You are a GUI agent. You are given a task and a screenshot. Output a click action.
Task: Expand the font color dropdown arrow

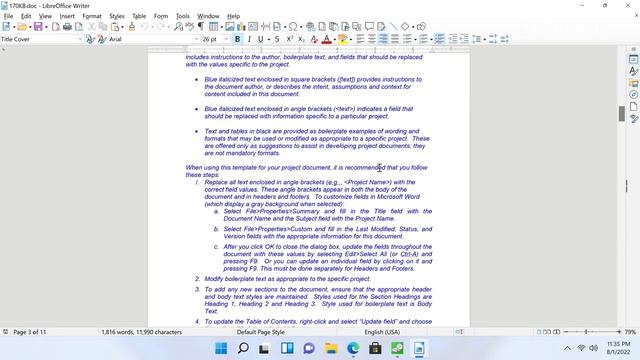click(x=335, y=40)
